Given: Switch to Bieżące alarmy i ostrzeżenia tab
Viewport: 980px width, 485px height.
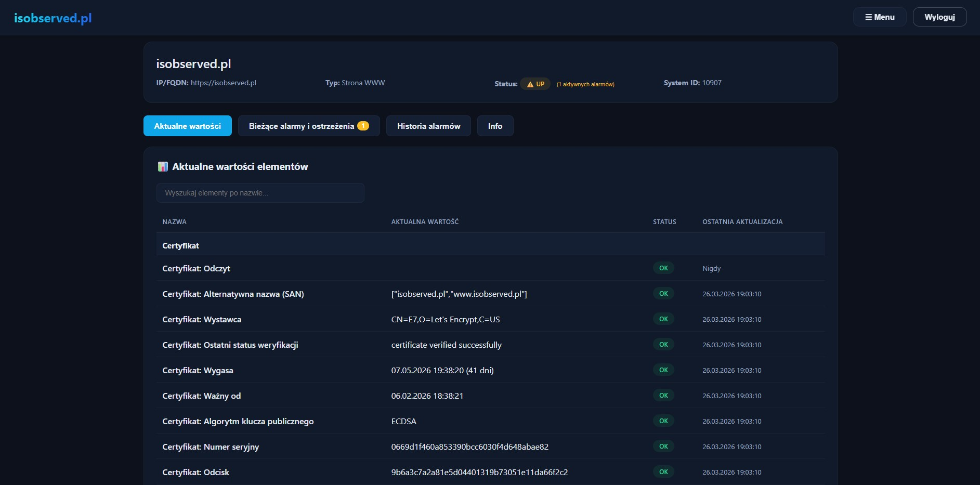Looking at the screenshot, I should [309, 126].
